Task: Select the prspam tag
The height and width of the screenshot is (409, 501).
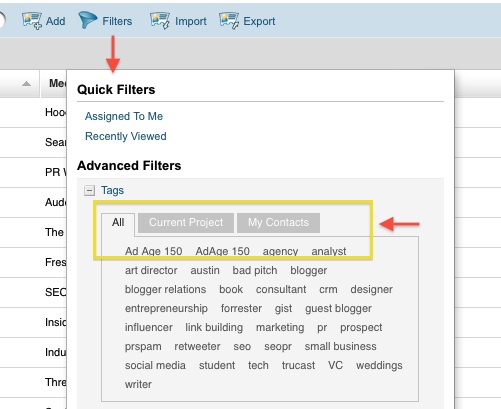Action: [143, 347]
